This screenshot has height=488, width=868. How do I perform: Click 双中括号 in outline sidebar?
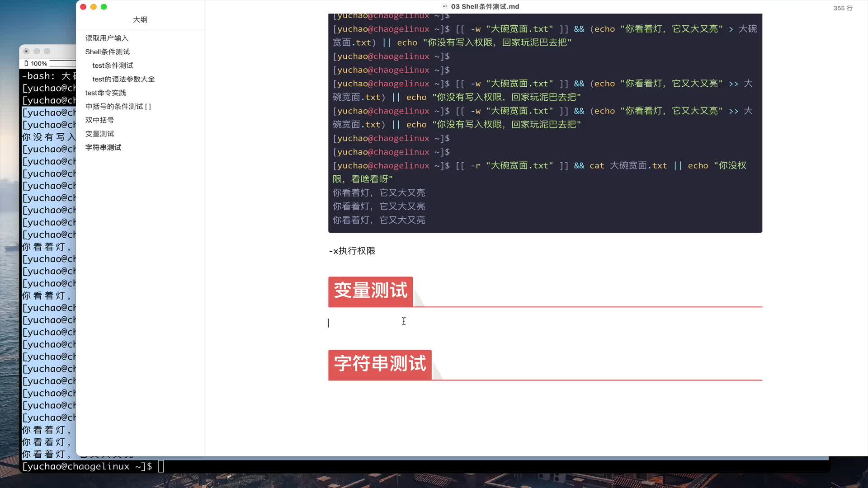tap(99, 120)
